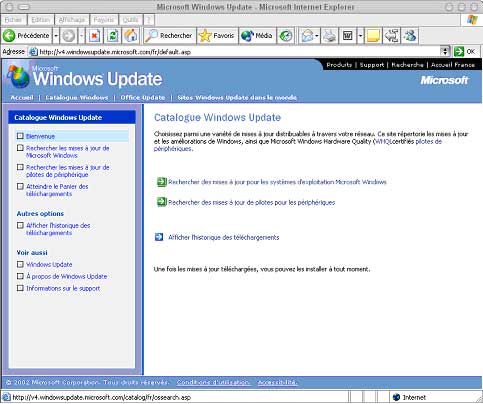The image size is (483, 404).
Task: Click the square icon beside Informations sur le support
Action: point(20,288)
